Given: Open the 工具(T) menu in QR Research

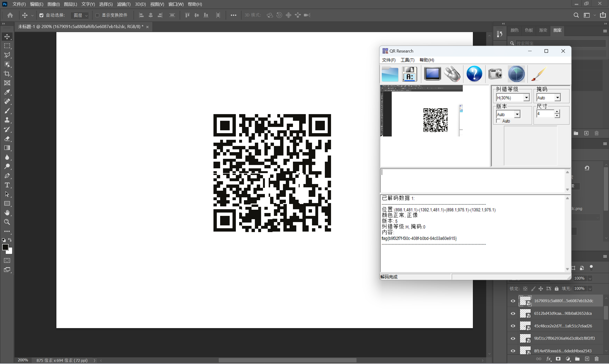Looking at the screenshot, I should (x=407, y=60).
